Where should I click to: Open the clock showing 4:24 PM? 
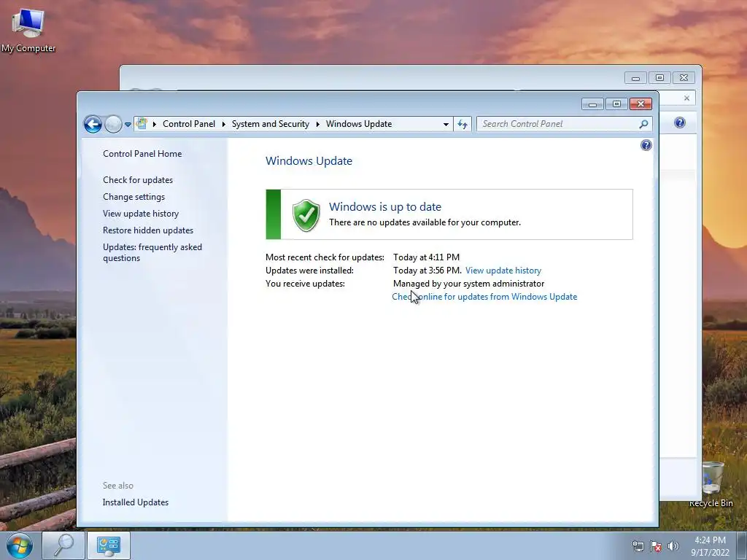click(x=710, y=546)
